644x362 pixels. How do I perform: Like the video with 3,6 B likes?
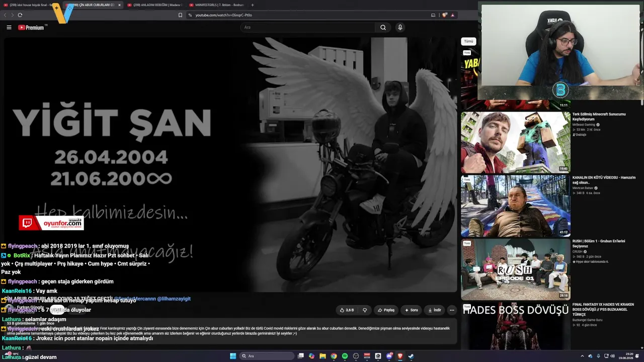(x=347, y=310)
